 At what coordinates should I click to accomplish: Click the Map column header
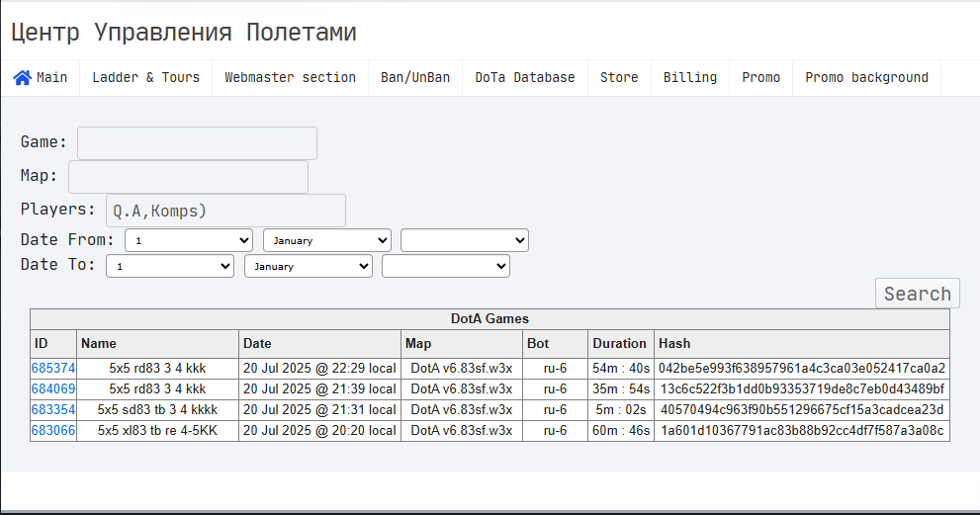(462, 343)
